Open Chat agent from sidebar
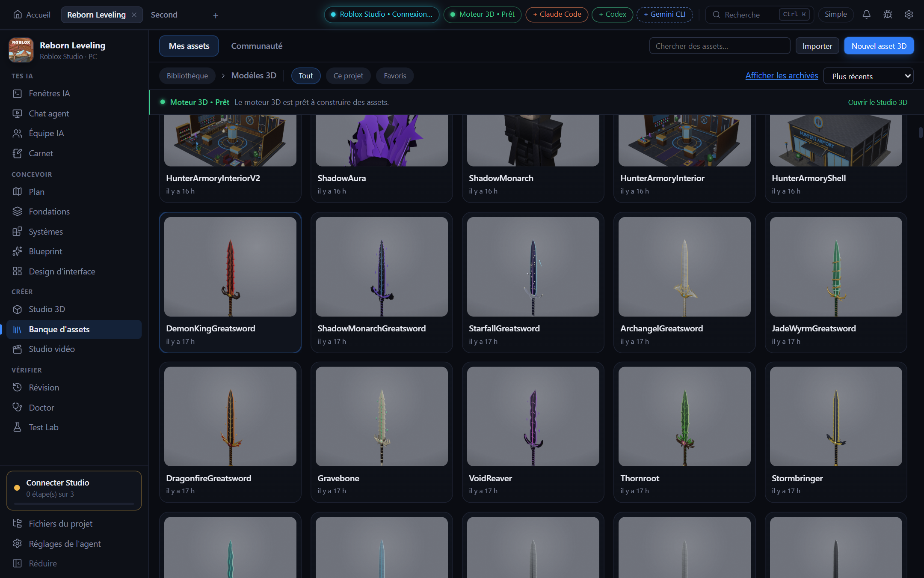 (74, 113)
